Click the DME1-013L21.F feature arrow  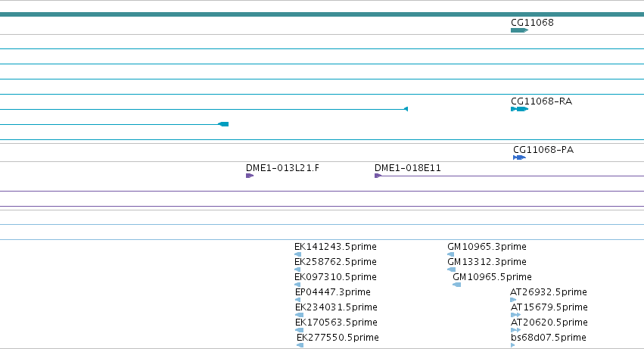pos(250,176)
